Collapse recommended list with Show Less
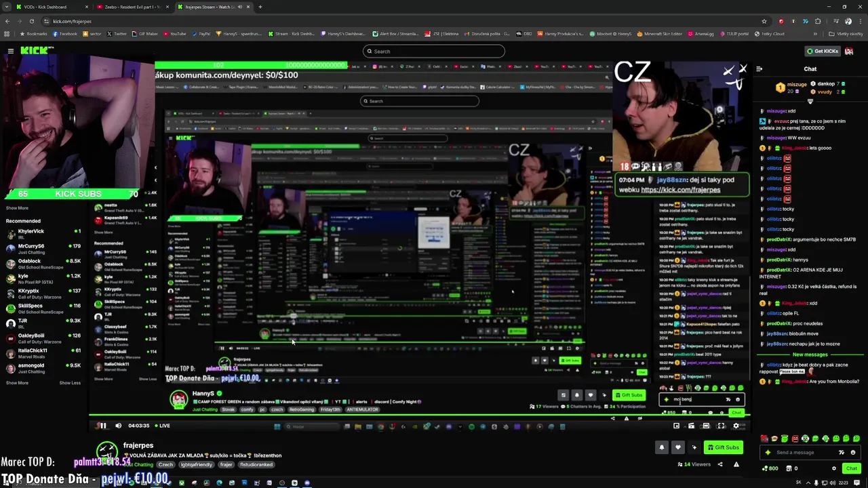Screen dimensions: 868x488 tap(70, 383)
